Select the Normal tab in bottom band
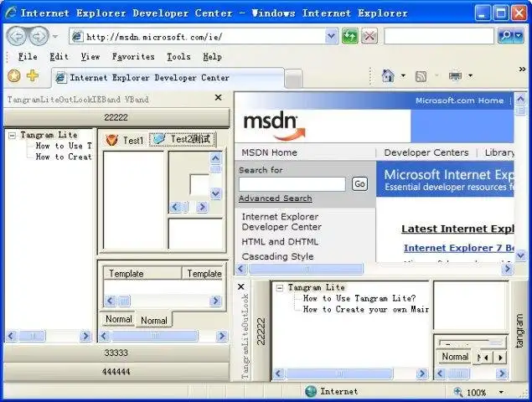The image size is (532, 402). (x=455, y=357)
